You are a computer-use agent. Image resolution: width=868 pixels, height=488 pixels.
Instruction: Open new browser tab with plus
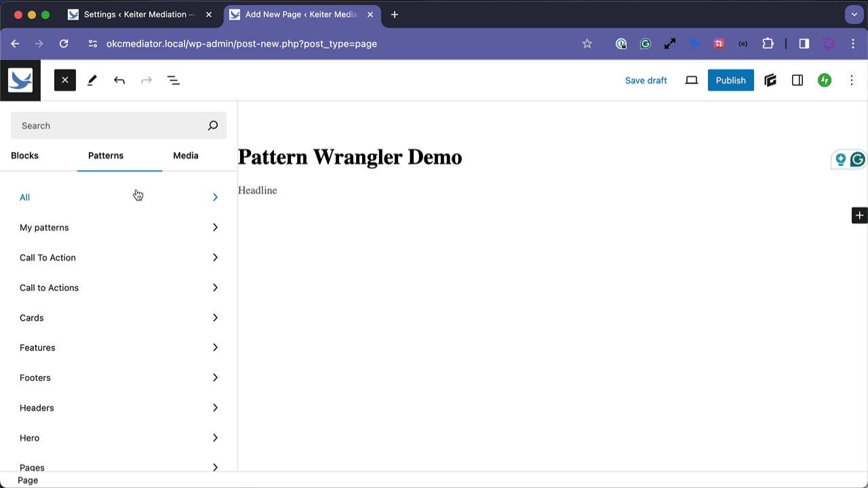coord(395,14)
